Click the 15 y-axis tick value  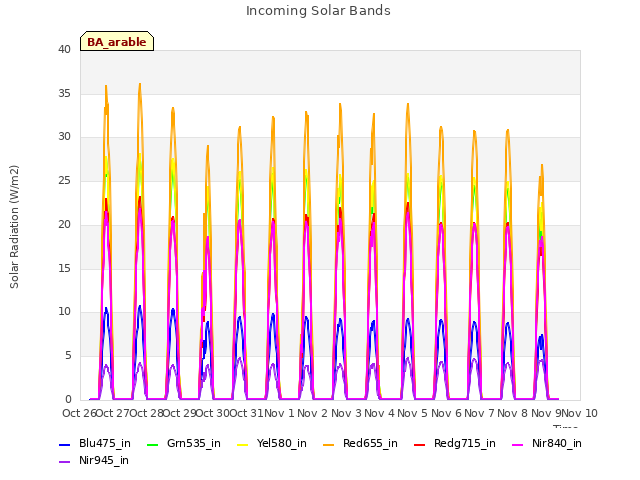pyautogui.click(x=64, y=268)
